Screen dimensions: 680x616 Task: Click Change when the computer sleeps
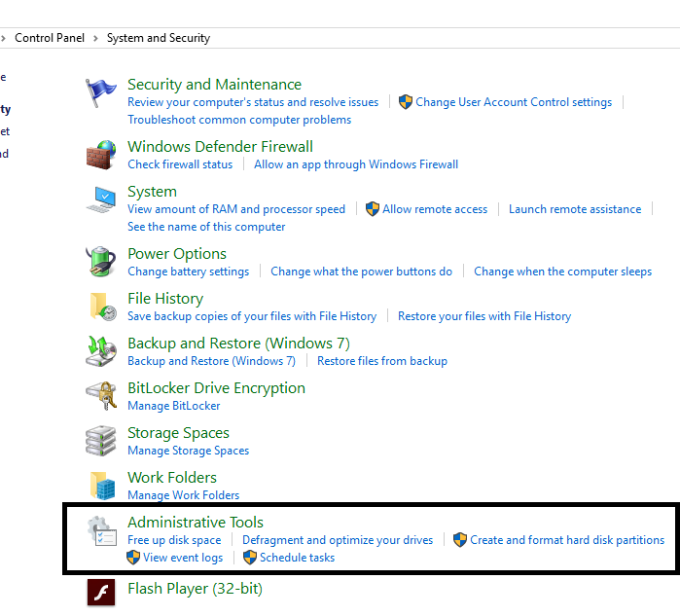[x=563, y=272]
